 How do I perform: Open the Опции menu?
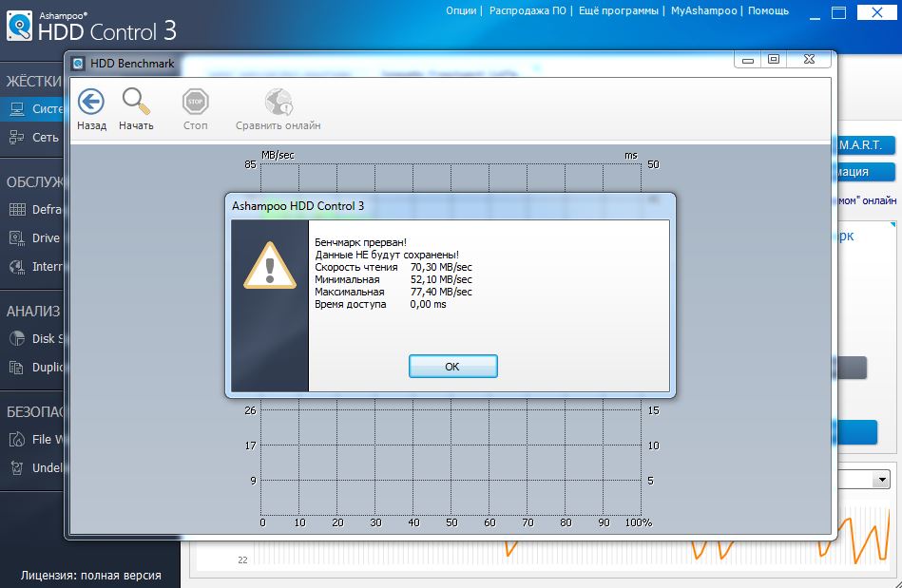click(461, 10)
